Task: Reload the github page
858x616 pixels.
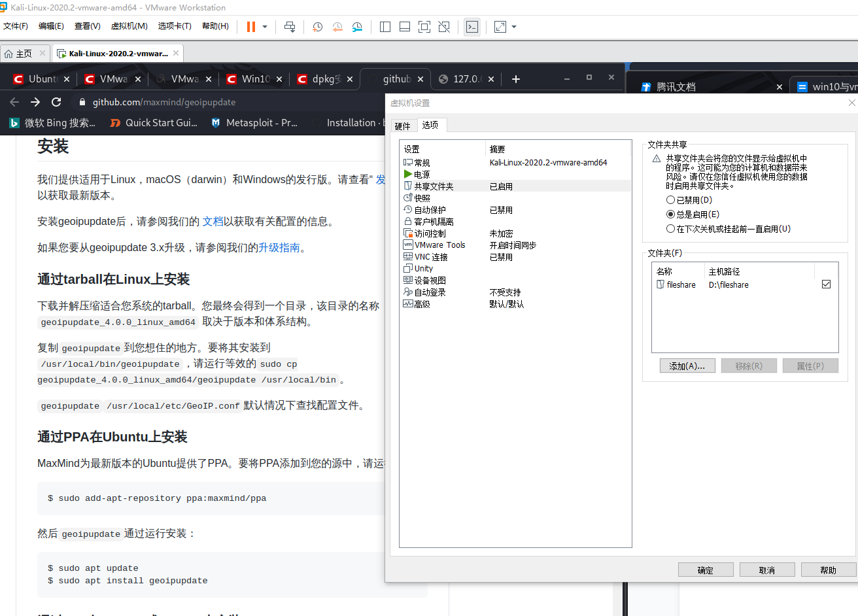Action: click(56, 102)
